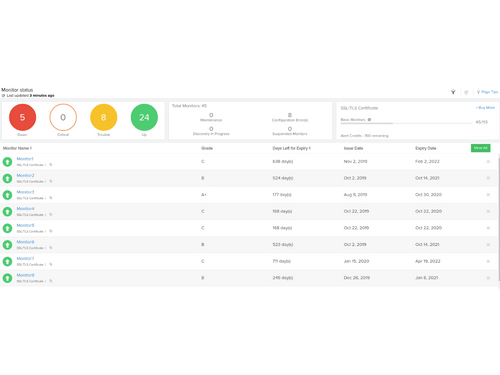Open Monitor6's row action menu icon
This screenshot has height=375, width=500.
tap(488, 245)
